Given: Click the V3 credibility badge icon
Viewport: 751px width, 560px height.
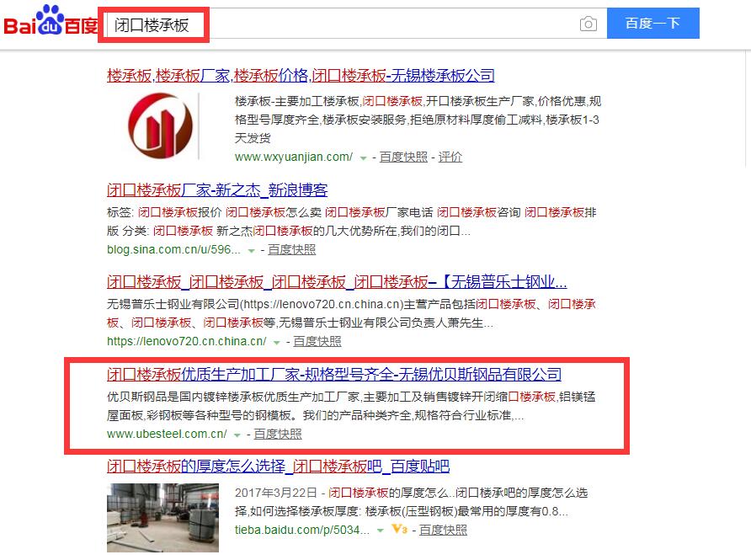Looking at the screenshot, I should tap(399, 530).
